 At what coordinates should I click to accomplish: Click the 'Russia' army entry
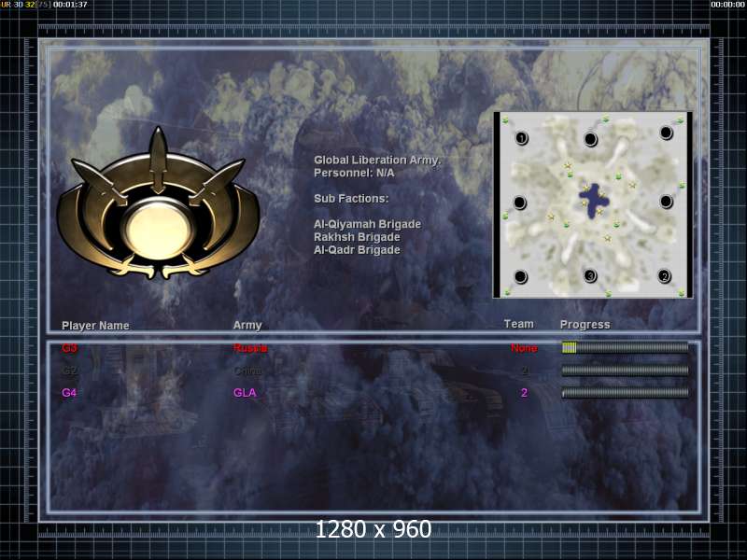click(x=250, y=348)
